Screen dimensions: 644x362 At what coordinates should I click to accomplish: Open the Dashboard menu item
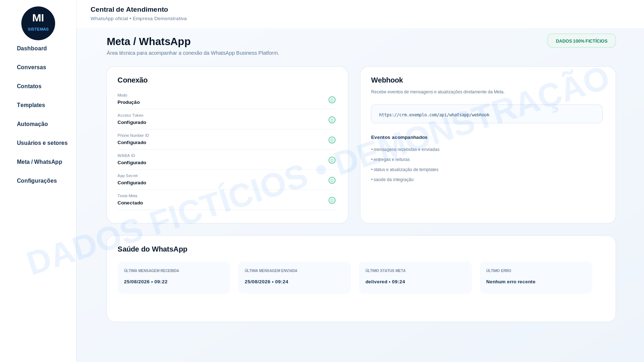[x=32, y=48]
